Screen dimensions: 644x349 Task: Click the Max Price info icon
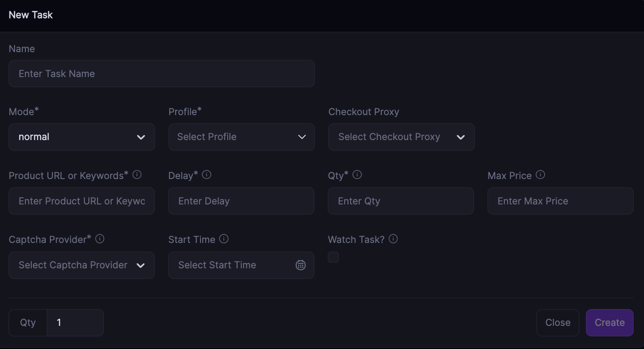[x=540, y=174]
